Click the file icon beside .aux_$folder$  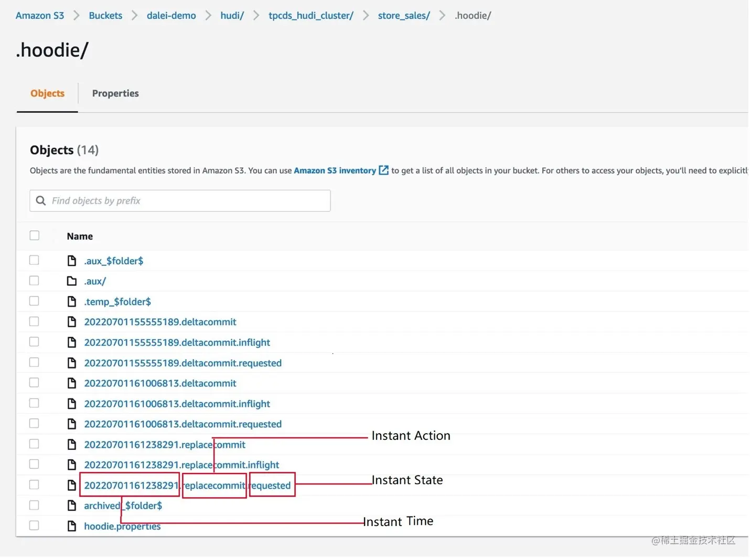tap(72, 261)
